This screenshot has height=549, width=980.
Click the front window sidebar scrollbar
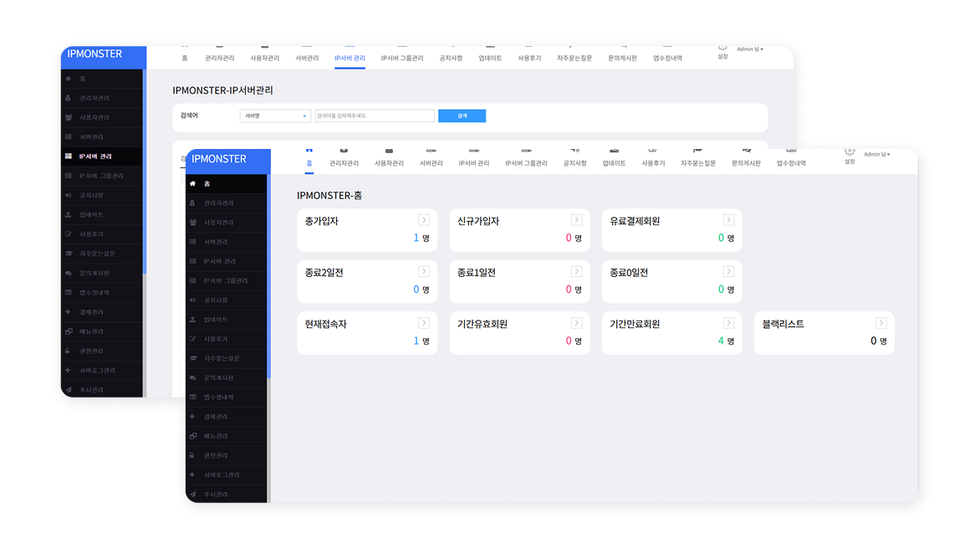tap(268, 276)
